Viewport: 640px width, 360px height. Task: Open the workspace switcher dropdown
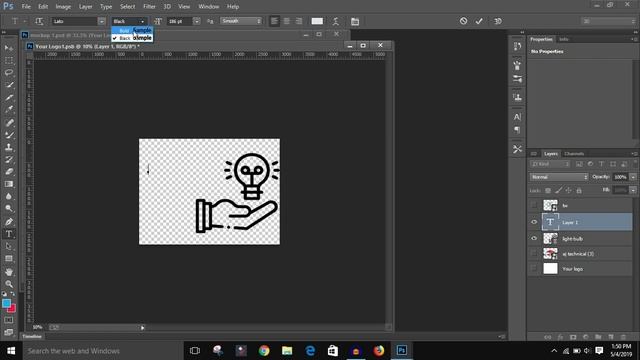pos(608,21)
